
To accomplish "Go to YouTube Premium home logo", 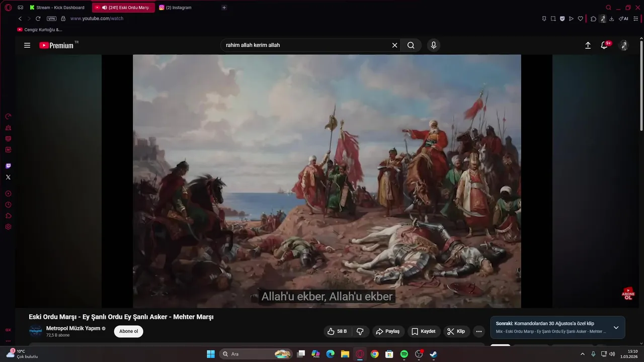I will point(56,45).
